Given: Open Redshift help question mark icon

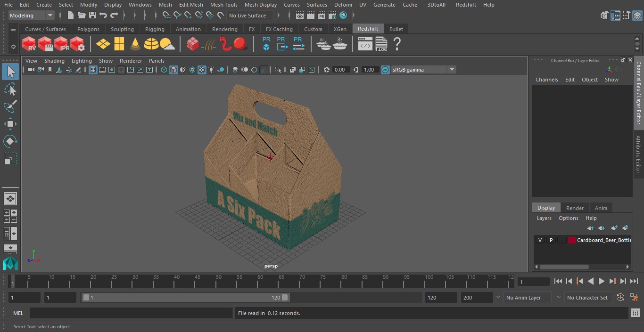Looking at the screenshot, I should [397, 44].
